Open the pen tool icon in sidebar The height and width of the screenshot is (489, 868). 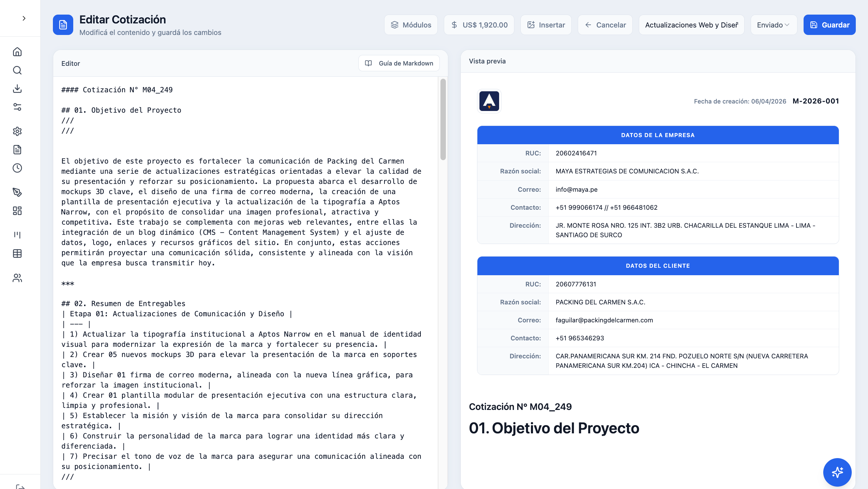17,192
